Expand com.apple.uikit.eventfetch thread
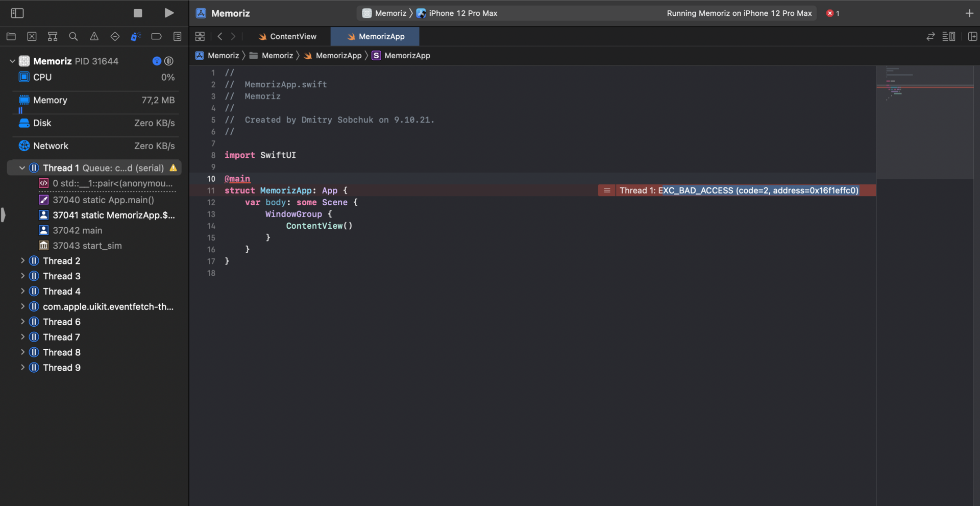 coord(22,307)
